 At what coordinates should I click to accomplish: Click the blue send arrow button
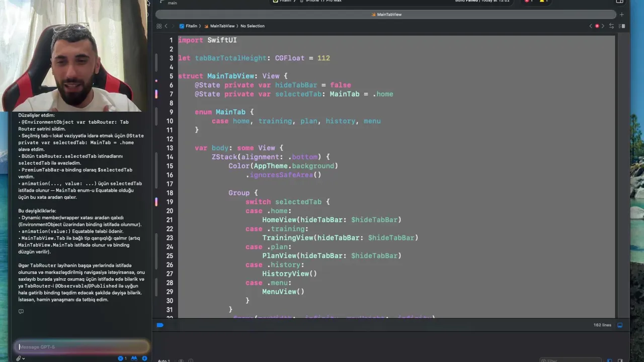144,358
